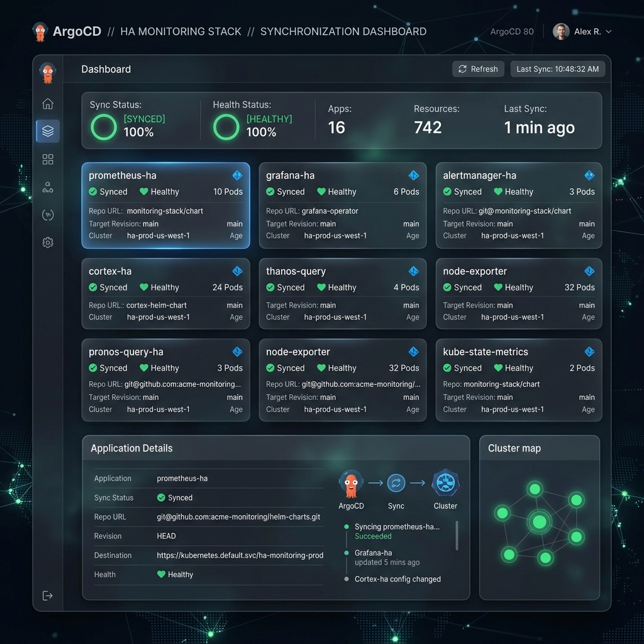Open the alertmanager-ha application title
Viewport: 644px width, 644px height.
coord(479,176)
